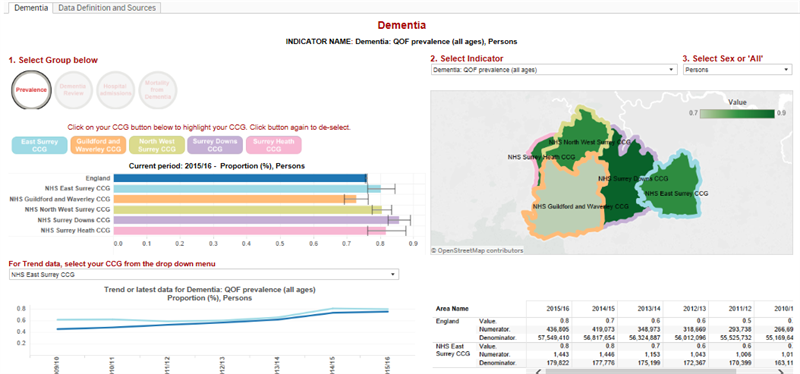Toggle the Guildford and Waverley CCG button
Screen dimensions: 800x374
pos(98,145)
